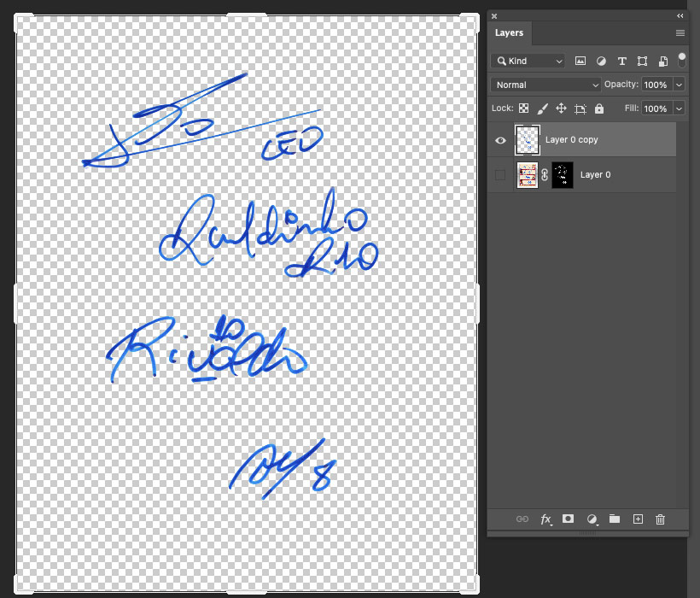Select Layer 0 image thumbnail
The width and height of the screenshot is (700, 598).
coord(528,175)
